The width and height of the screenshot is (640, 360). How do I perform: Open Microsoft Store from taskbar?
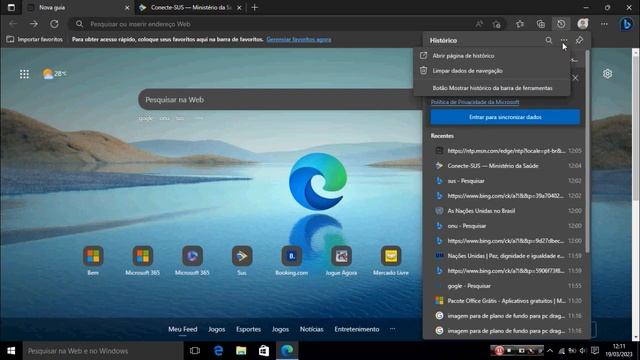264,351
